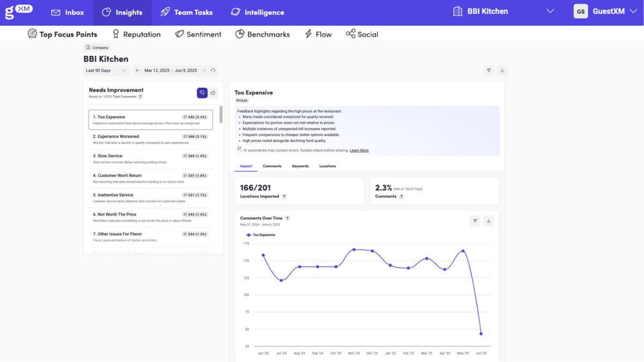Click the 321 (1.7%) comment count badge
The height and width of the screenshot is (362, 644).
click(194, 195)
